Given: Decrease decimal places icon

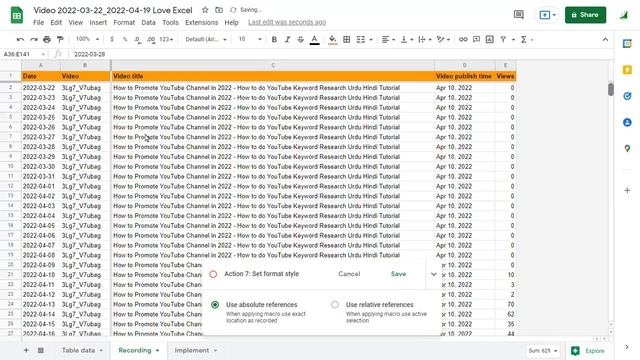Looking at the screenshot, I should click(x=138, y=40).
